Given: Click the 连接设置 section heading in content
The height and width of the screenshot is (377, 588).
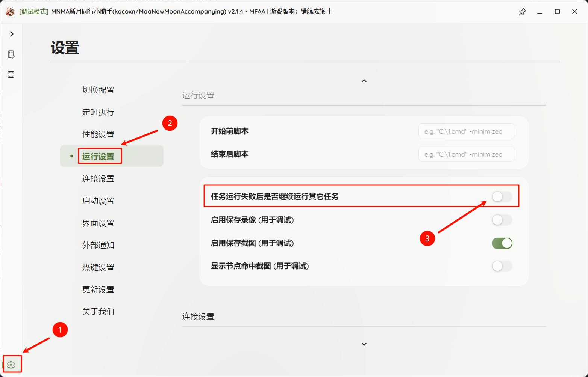Looking at the screenshot, I should click(198, 317).
